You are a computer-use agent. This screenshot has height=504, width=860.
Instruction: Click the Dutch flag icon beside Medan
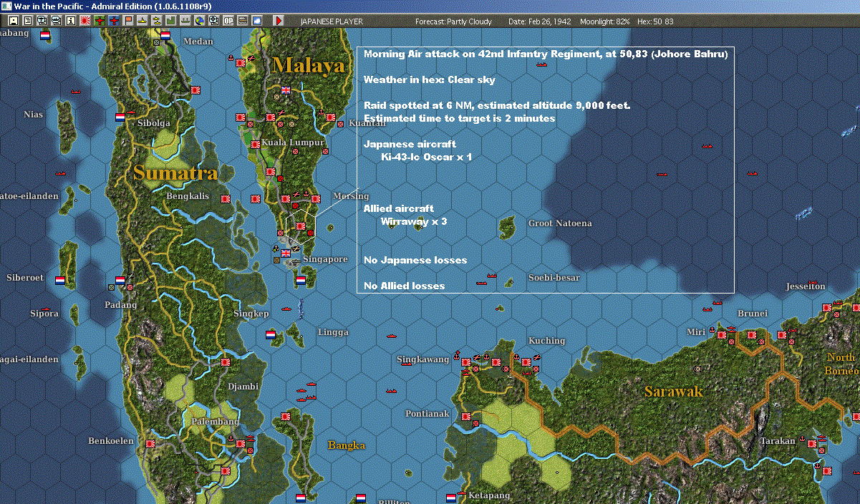coord(165,34)
